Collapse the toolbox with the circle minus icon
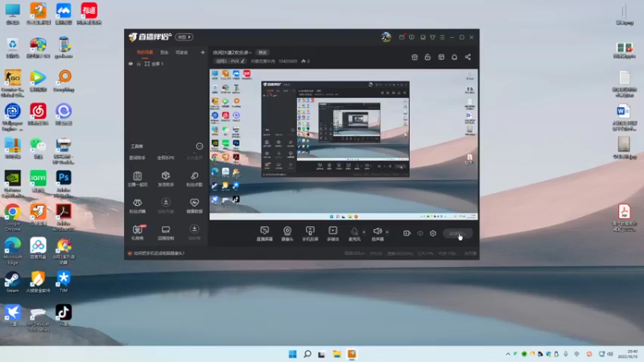 tap(199, 146)
